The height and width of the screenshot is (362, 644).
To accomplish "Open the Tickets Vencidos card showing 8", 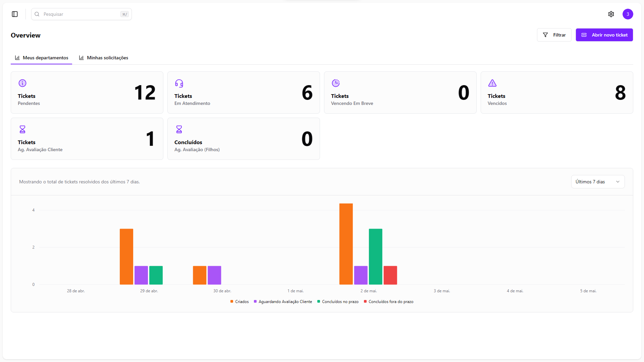I will [556, 93].
